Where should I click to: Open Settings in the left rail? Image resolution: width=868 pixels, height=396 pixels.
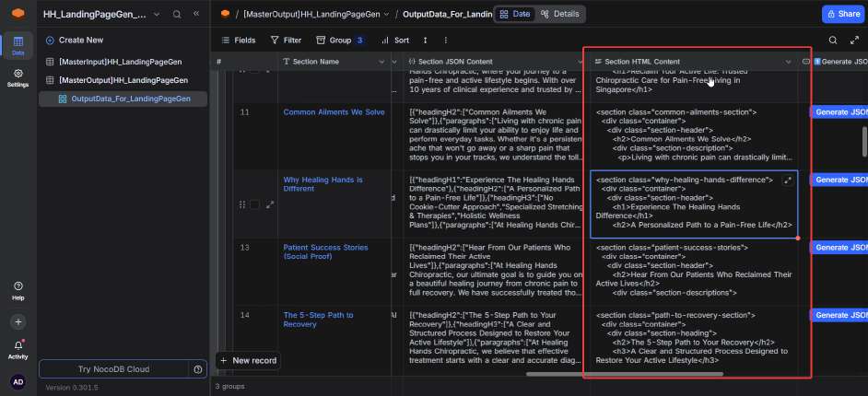(x=18, y=78)
